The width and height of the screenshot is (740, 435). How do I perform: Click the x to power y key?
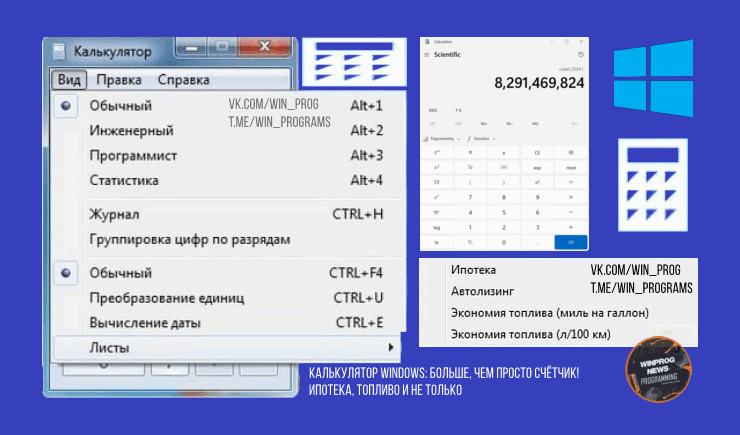[x=437, y=197]
